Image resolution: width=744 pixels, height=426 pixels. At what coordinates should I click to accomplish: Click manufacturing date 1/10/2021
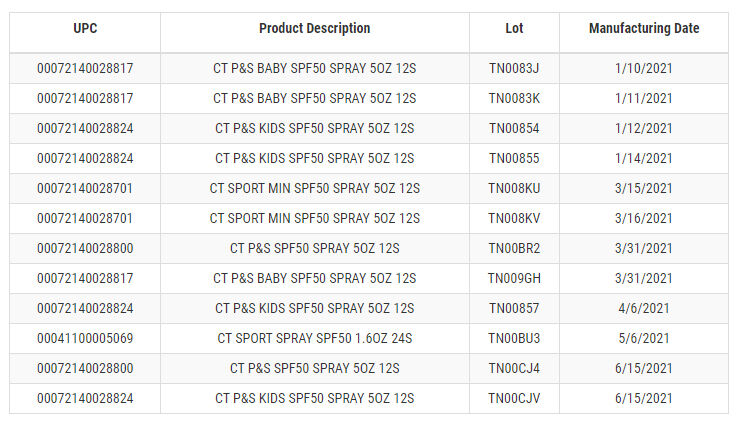pyautogui.click(x=644, y=69)
